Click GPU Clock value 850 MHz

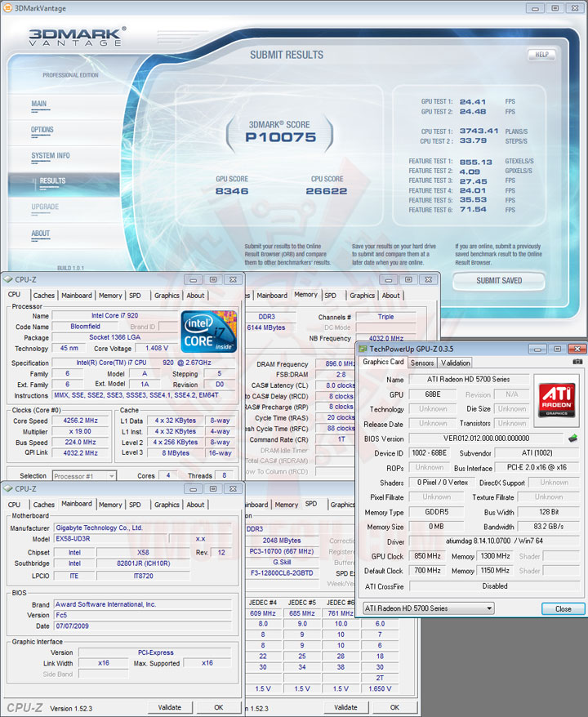[x=427, y=556]
